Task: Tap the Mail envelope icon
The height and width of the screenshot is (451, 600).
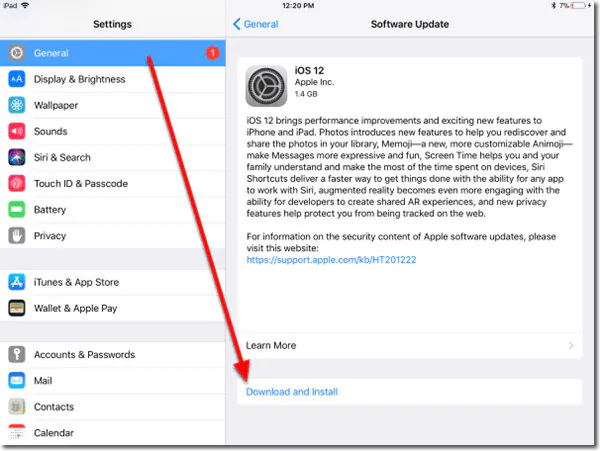Action: [16, 381]
